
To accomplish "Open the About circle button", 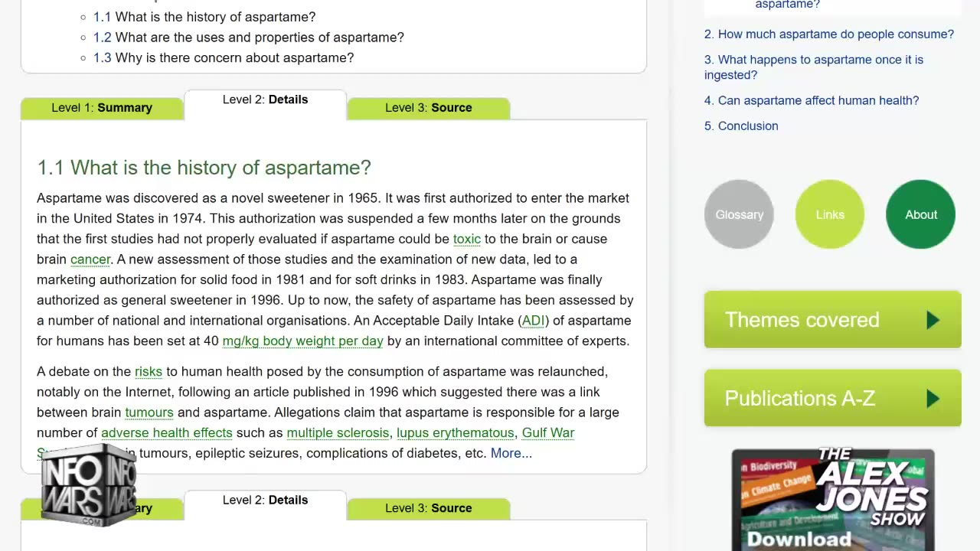I will pyautogui.click(x=920, y=214).
